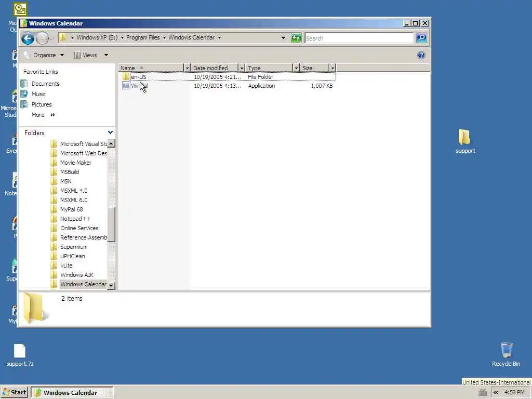Open the Type column filter dropdown
532x399 pixels.
pyautogui.click(x=296, y=68)
